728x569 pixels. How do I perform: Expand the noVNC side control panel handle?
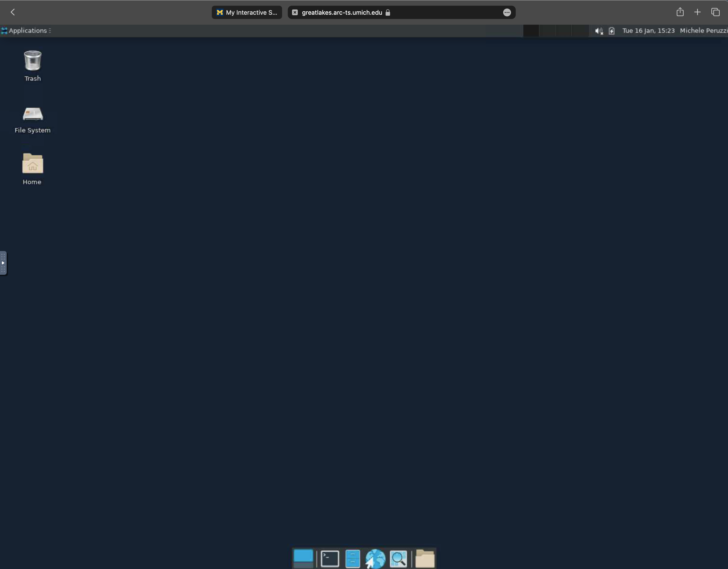coord(3,263)
